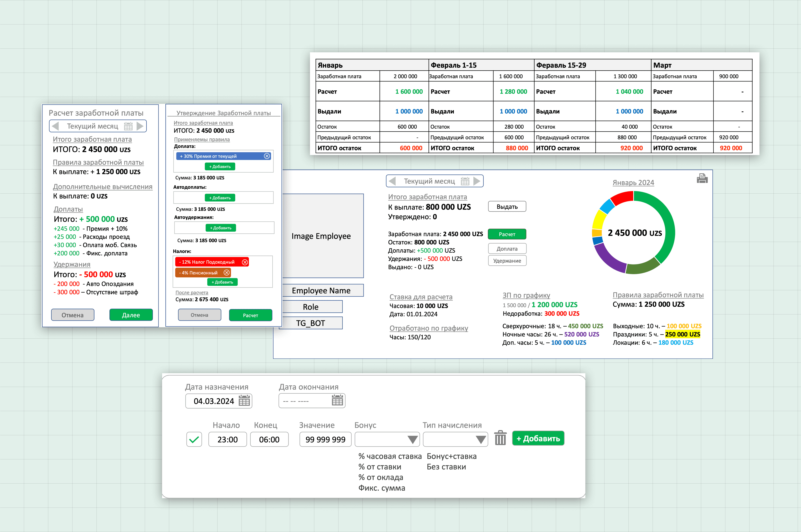Remove the 12% Налог Подоходный tag
Viewport: 801px width, 532px height.
(x=245, y=262)
